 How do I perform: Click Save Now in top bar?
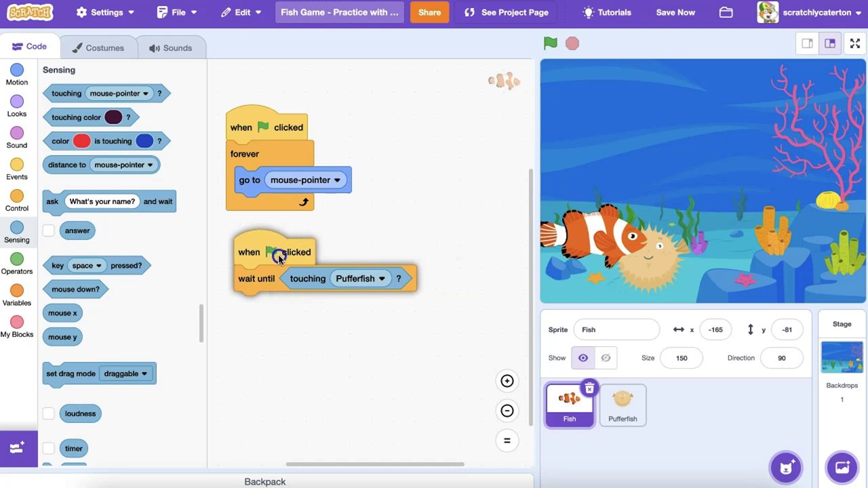click(x=675, y=12)
